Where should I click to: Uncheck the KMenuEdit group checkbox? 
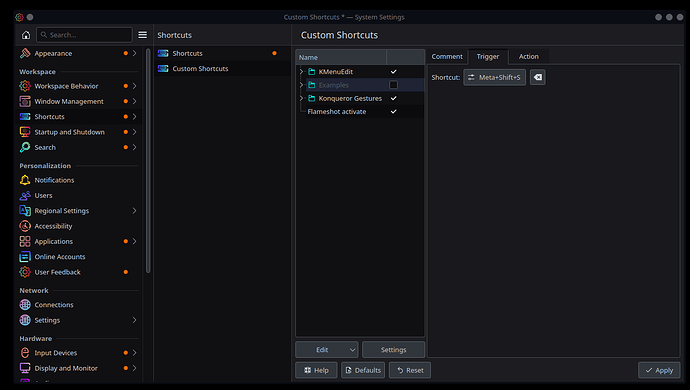pyautogui.click(x=393, y=72)
